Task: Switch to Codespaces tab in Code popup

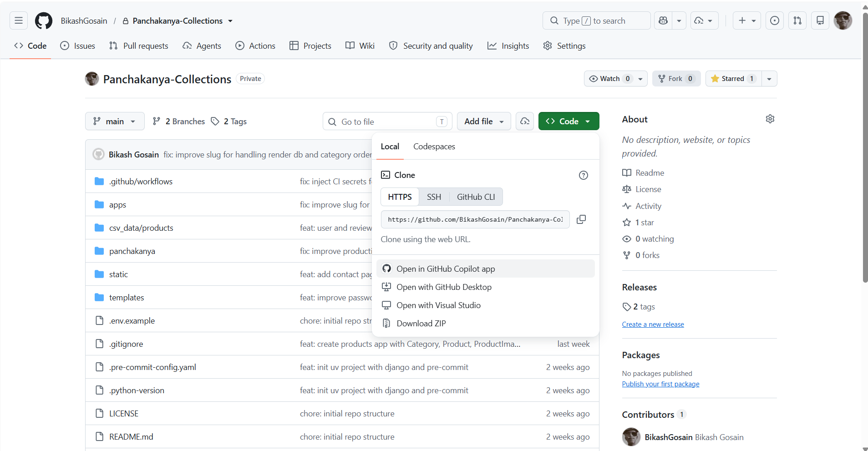Action: coord(434,146)
